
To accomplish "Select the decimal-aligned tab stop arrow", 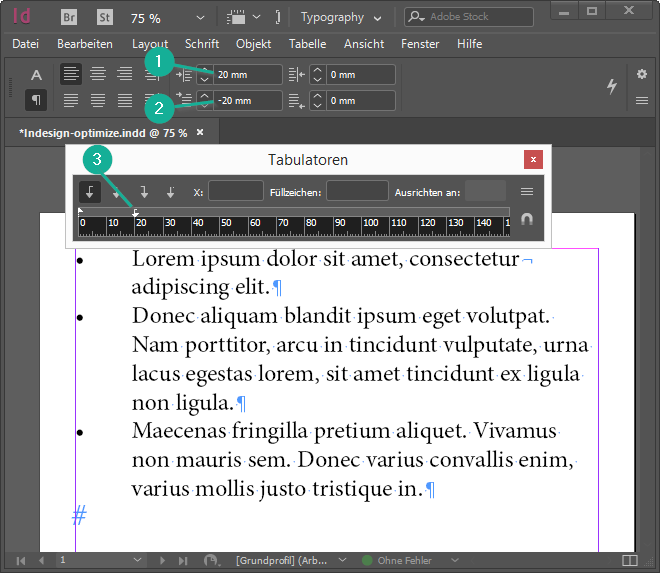I will [x=171, y=192].
